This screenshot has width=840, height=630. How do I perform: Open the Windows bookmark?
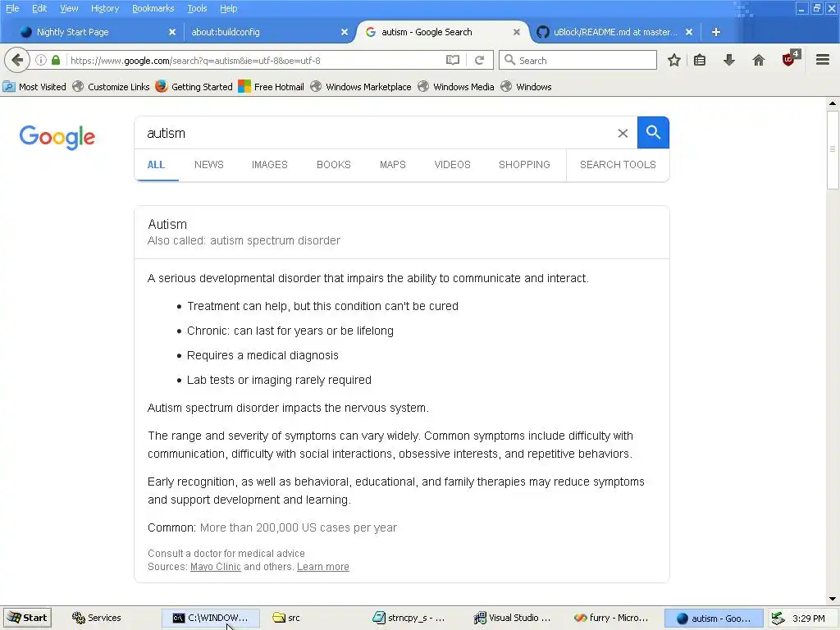coord(526,87)
